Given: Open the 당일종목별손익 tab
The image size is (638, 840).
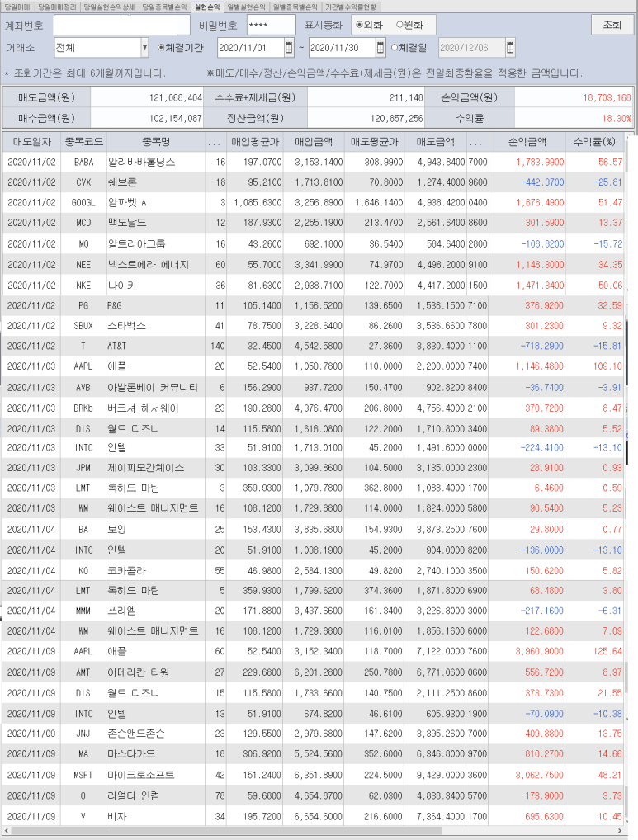Looking at the screenshot, I should 164,7.
